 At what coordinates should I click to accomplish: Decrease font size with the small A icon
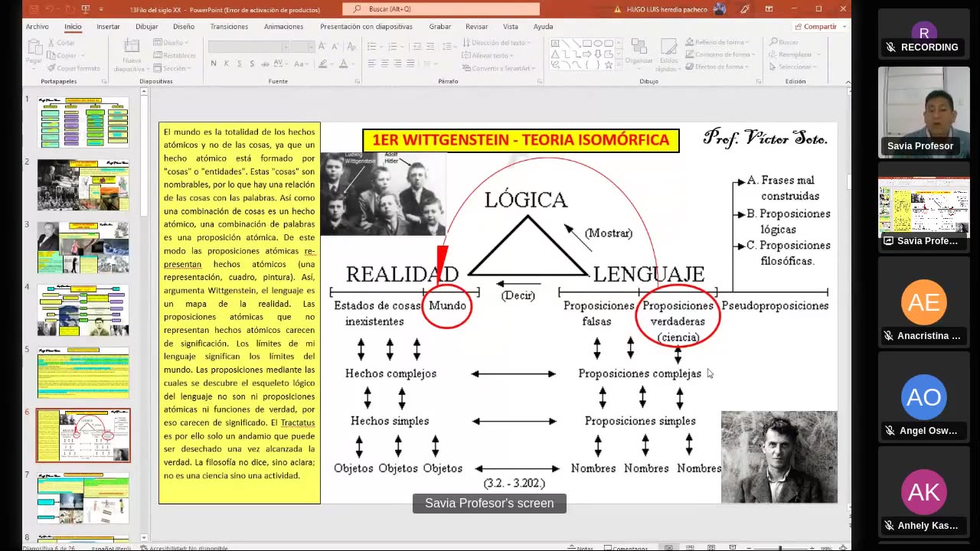tap(335, 47)
